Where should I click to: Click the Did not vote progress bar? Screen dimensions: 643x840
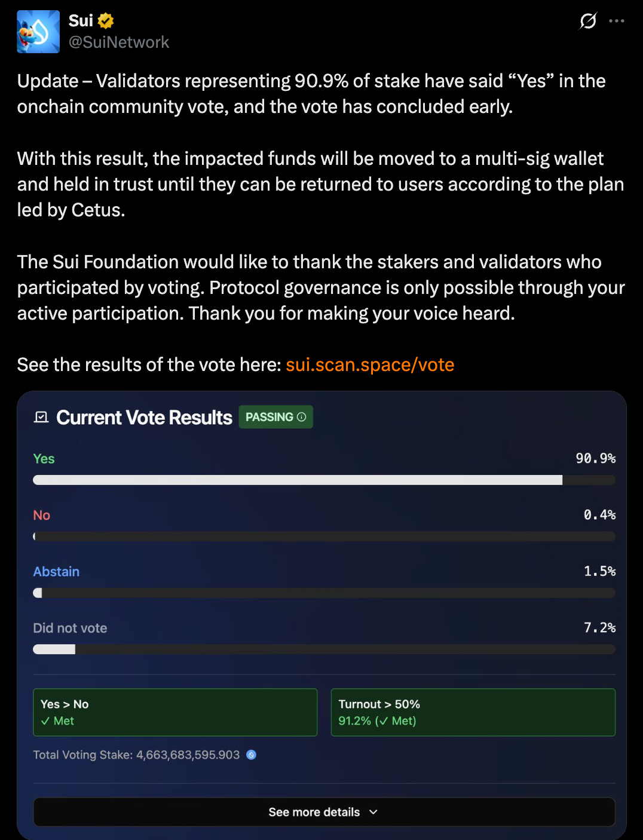(x=324, y=649)
